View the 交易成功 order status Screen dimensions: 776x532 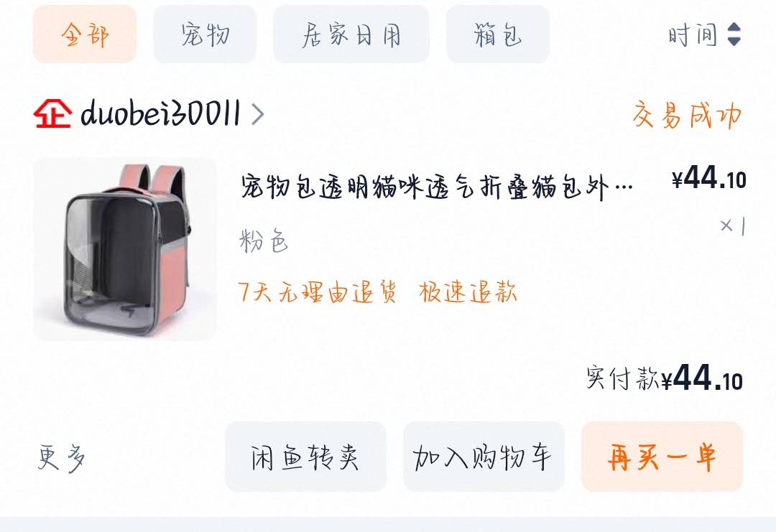coord(687,115)
